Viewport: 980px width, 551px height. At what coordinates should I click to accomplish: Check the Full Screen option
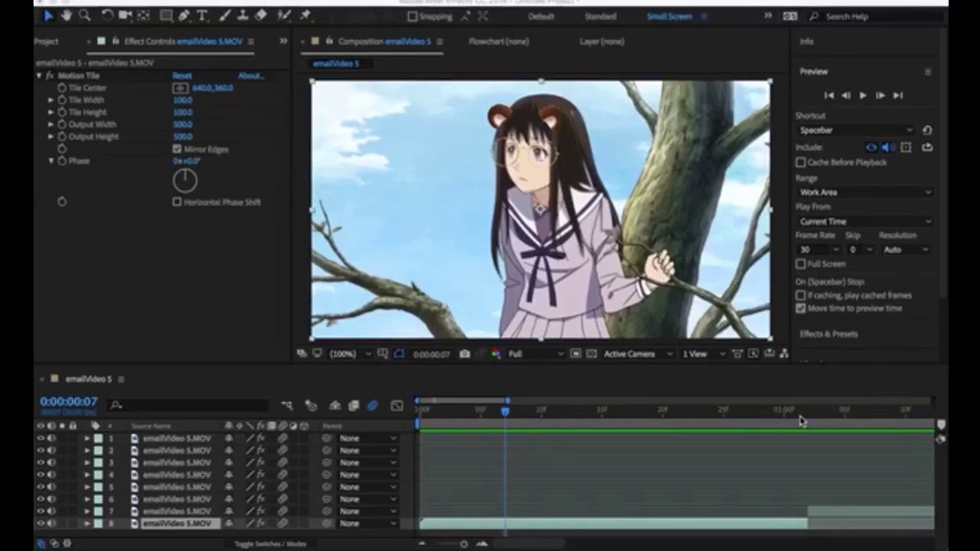point(801,264)
